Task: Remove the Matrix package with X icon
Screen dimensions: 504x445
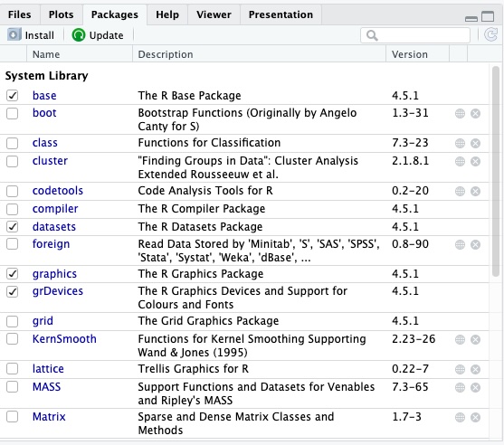Action: click(x=475, y=417)
